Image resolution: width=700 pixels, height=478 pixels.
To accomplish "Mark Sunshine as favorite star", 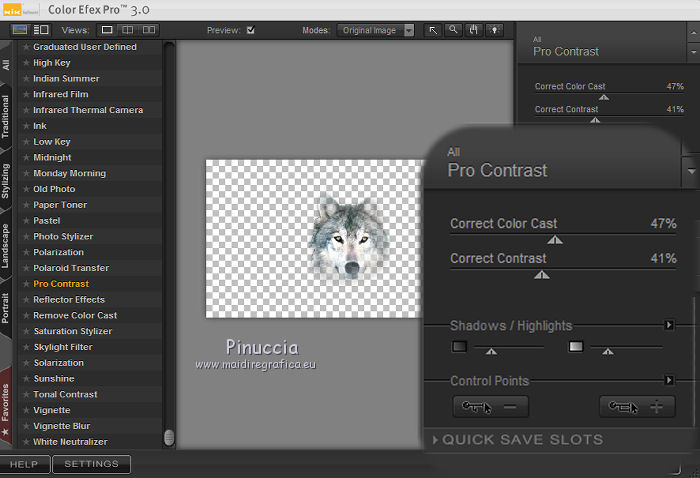I will click(26, 378).
